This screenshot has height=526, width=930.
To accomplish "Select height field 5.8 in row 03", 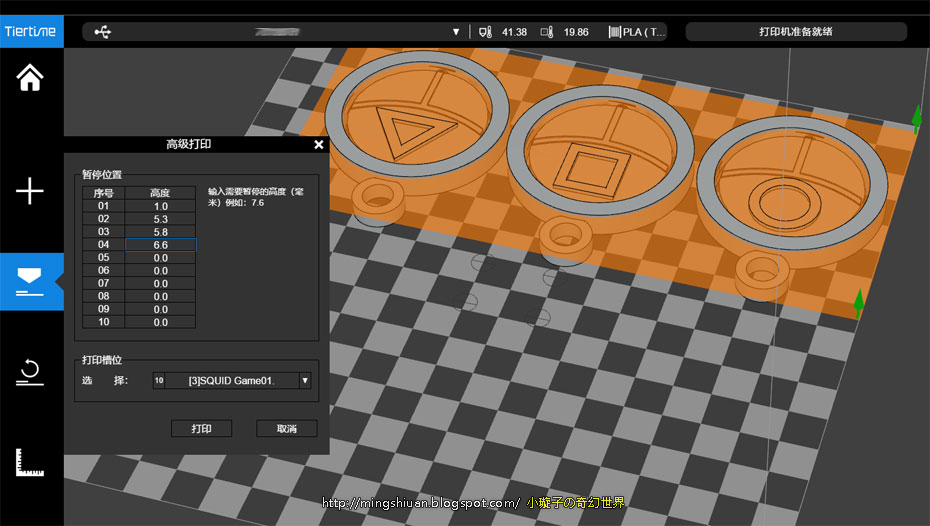I will coord(160,232).
